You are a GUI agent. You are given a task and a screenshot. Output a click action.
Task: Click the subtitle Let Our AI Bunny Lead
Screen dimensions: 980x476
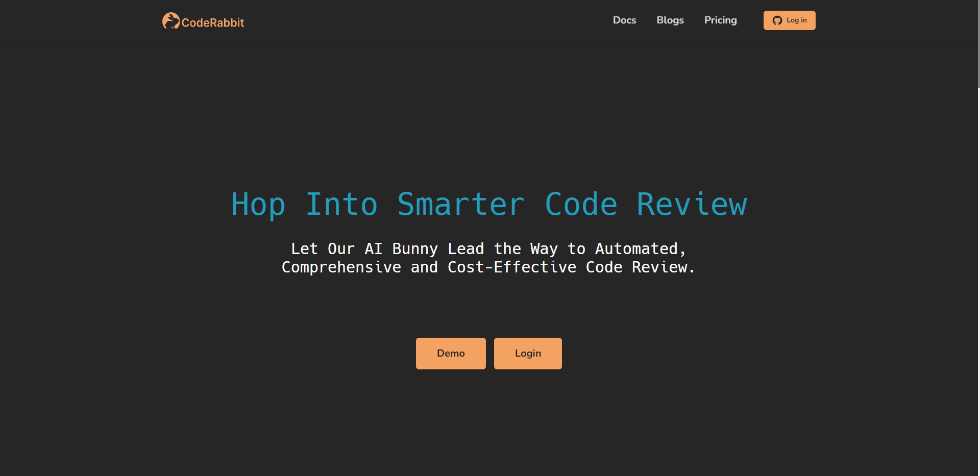[488, 258]
